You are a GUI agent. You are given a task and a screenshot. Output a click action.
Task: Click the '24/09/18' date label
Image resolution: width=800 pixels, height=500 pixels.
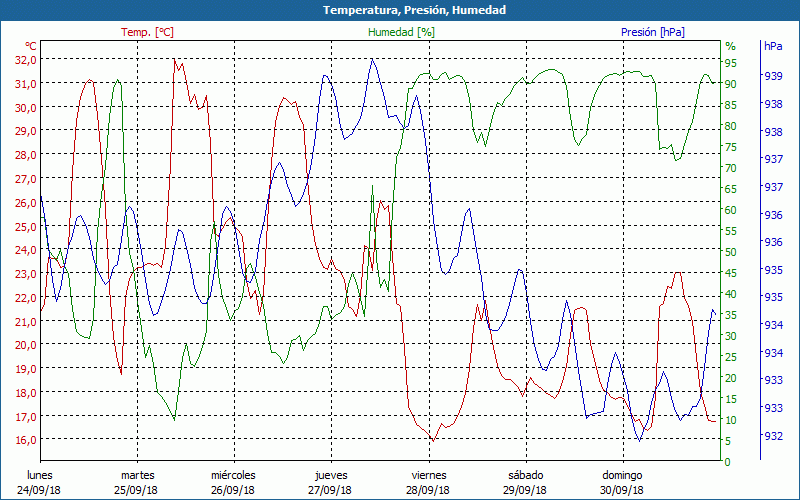pyautogui.click(x=39, y=490)
